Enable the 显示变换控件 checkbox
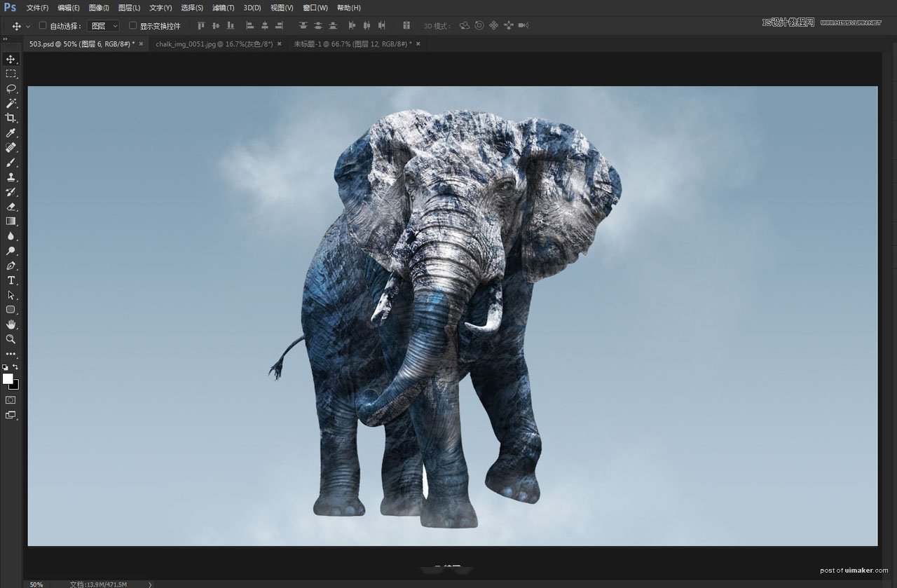Viewport: 897px width, 588px height. point(132,25)
